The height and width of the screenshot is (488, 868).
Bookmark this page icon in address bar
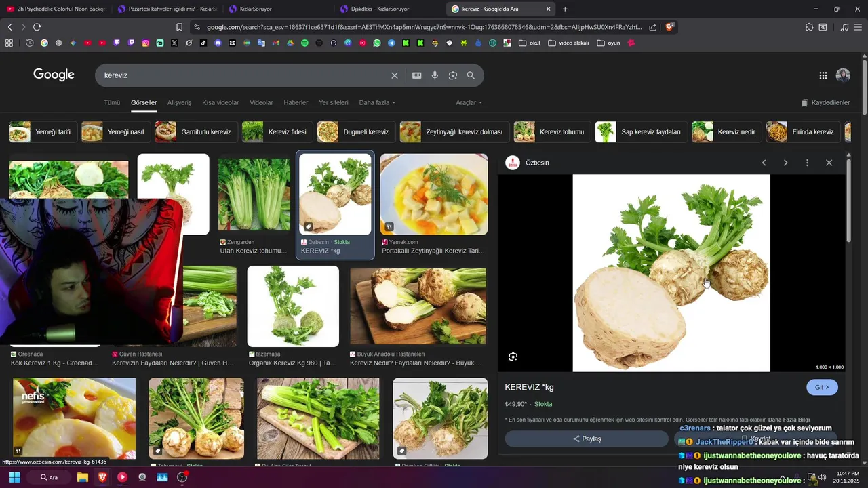[x=180, y=27]
